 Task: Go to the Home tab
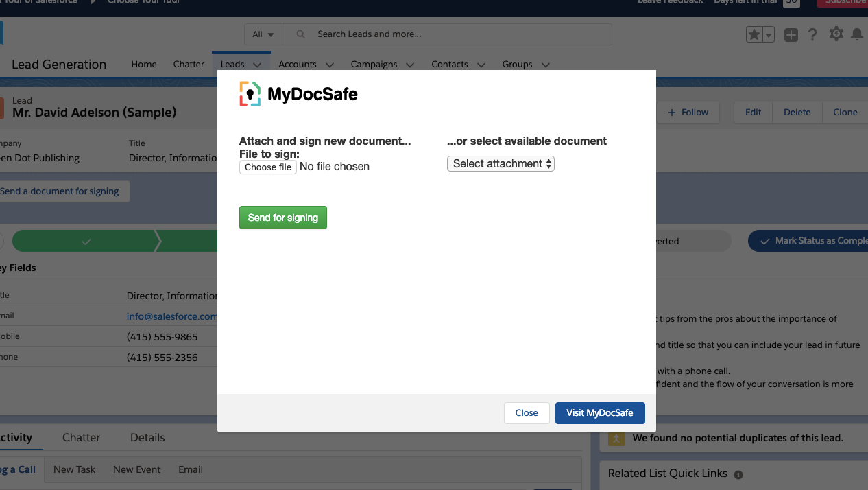click(x=144, y=64)
